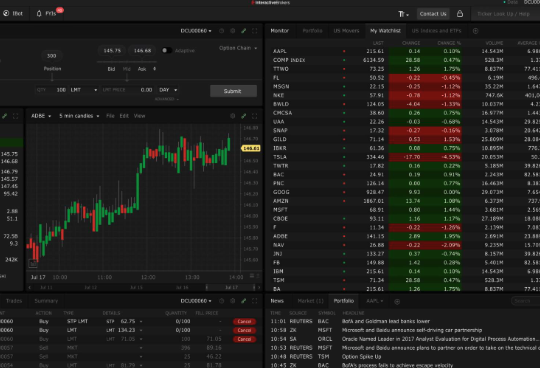Maximize the order entry panel
This screenshot has width=540, height=368.
pyautogui.click(x=255, y=31)
